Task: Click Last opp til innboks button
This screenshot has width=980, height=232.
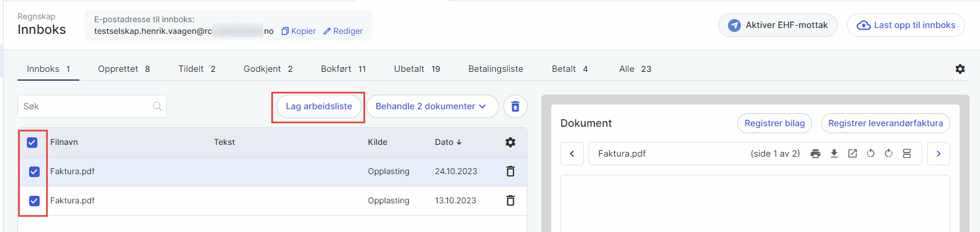Action: [x=905, y=25]
